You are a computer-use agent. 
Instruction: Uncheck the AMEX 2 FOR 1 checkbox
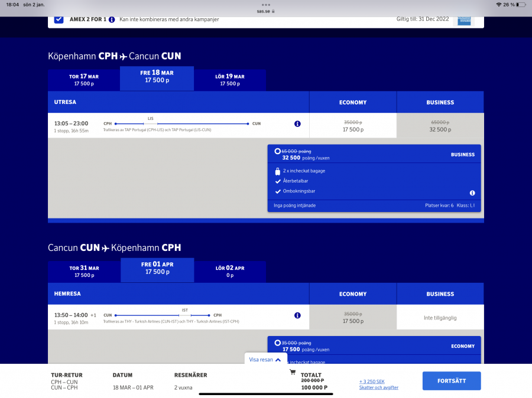tap(59, 19)
